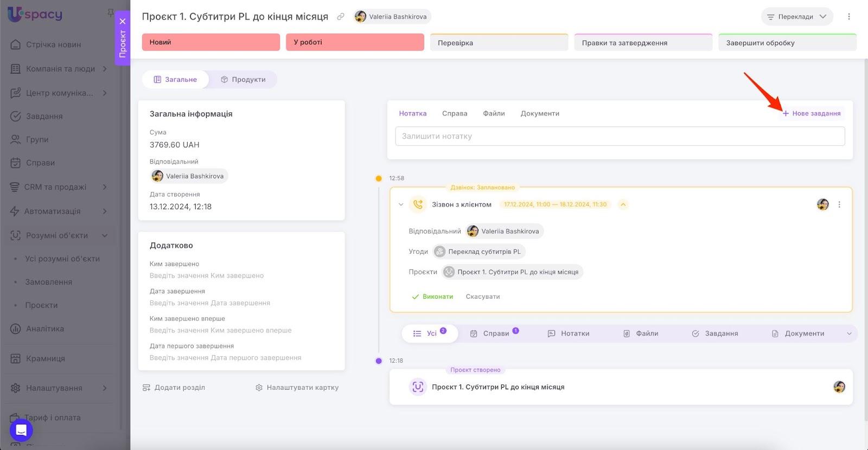Open three-dot menu on the call card
Screen dimensions: 868x450
(x=839, y=204)
